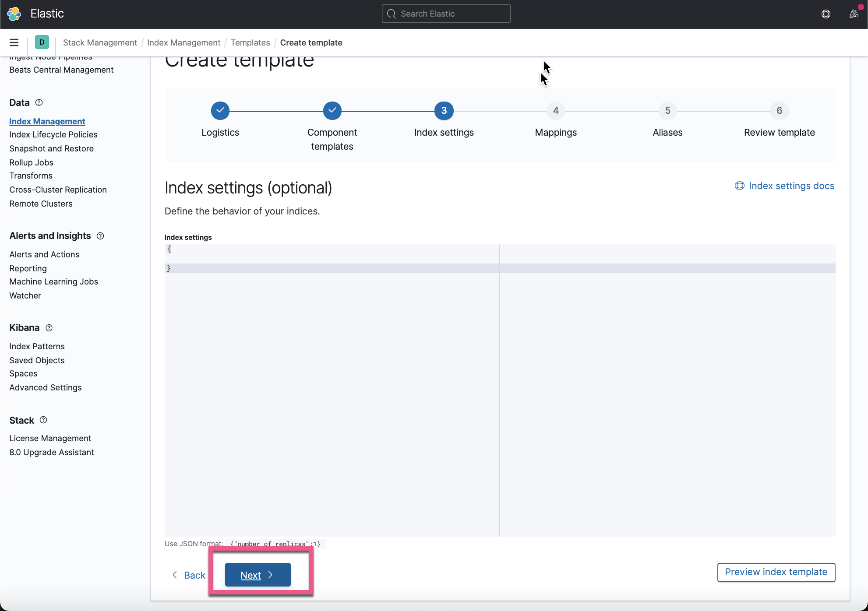The width and height of the screenshot is (868, 611).
Task: Click the help icon beside Data heading
Action: 39,102
